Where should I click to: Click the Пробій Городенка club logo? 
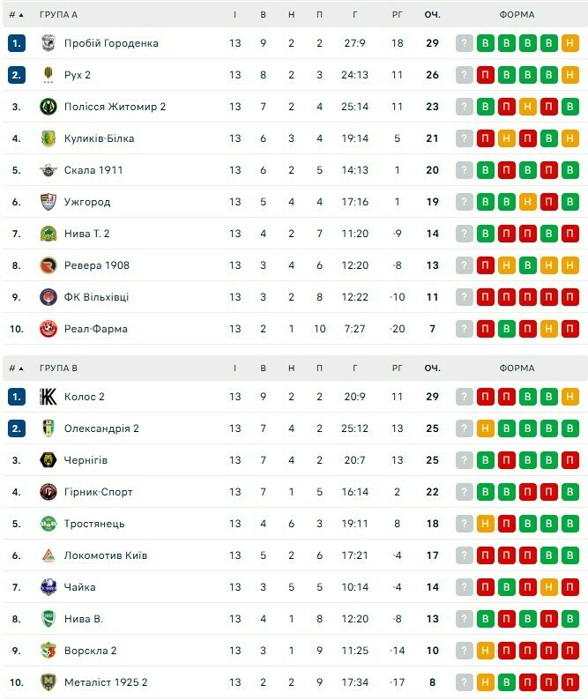48,43
